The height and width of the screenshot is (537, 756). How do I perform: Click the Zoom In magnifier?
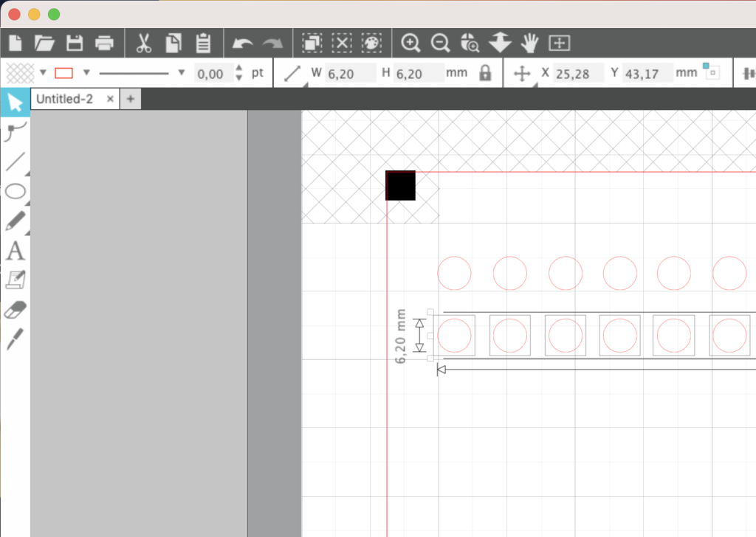coord(410,43)
